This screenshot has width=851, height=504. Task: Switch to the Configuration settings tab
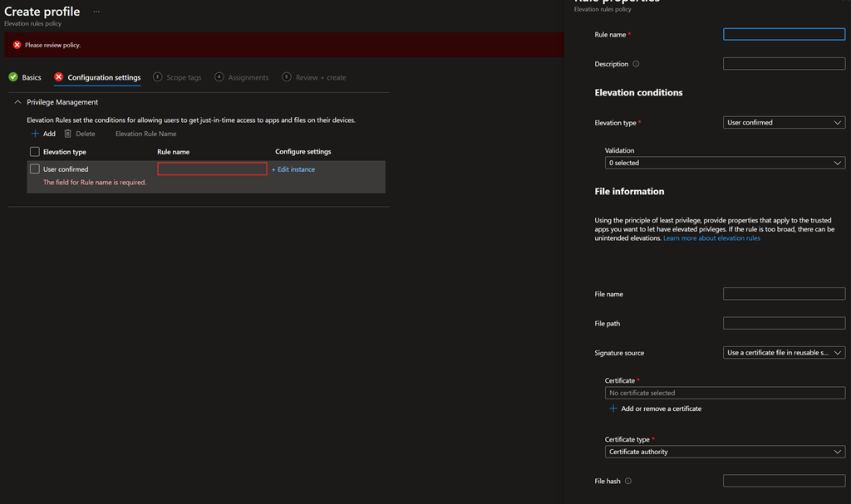[104, 77]
